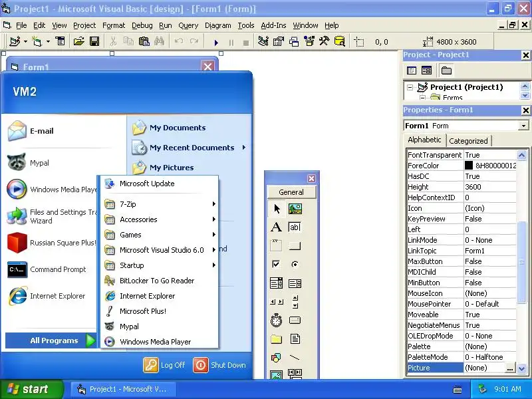The height and width of the screenshot is (399, 532).
Task: Select the VScrollBar control in toolbox
Action: point(295,302)
